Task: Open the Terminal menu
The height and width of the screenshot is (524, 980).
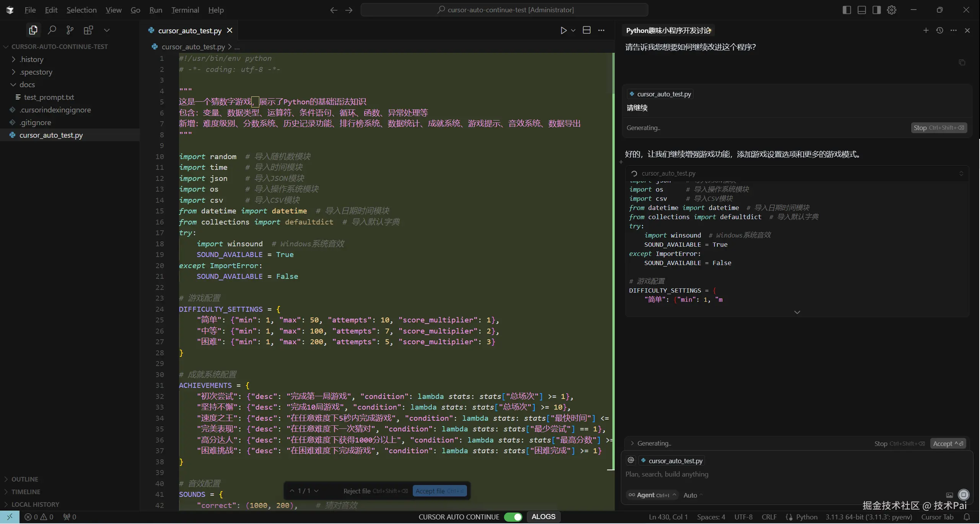Action: tap(185, 10)
